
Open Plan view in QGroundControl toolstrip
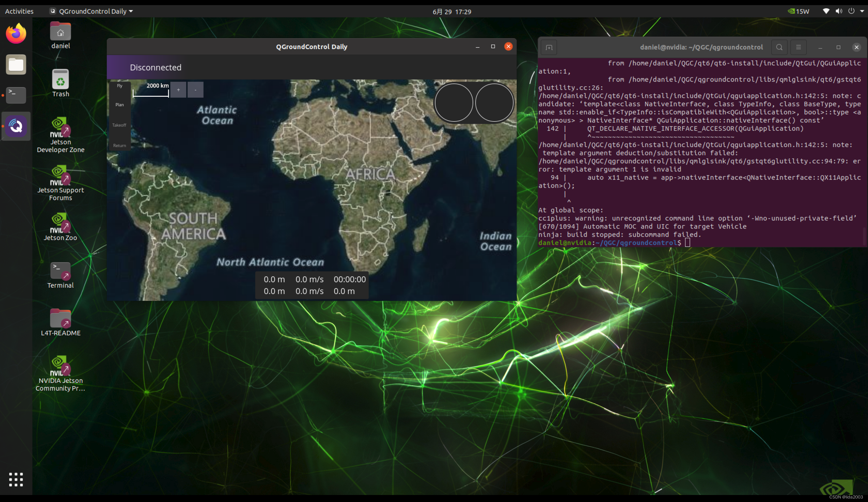pos(119,105)
